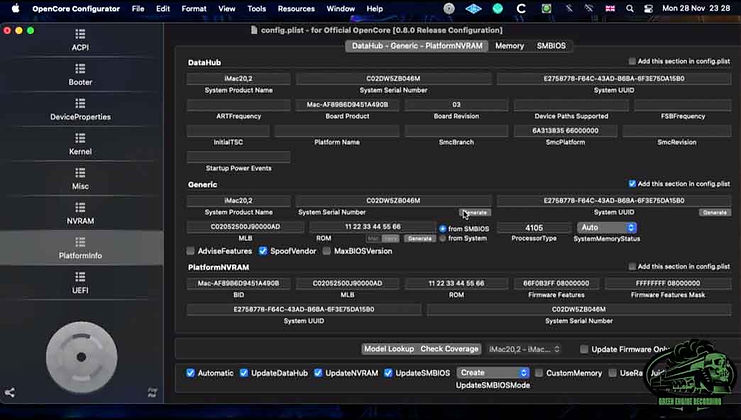Check the MaxBIOSVersion checkbox
This screenshot has width=741, height=420.
tap(327, 251)
